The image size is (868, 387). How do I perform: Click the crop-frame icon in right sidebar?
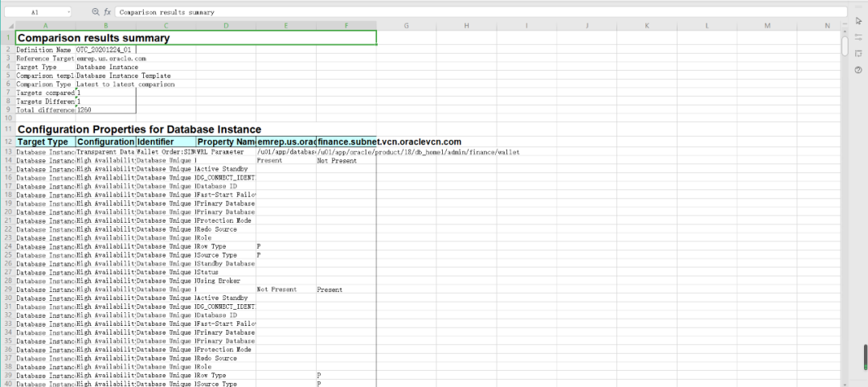coord(858,53)
